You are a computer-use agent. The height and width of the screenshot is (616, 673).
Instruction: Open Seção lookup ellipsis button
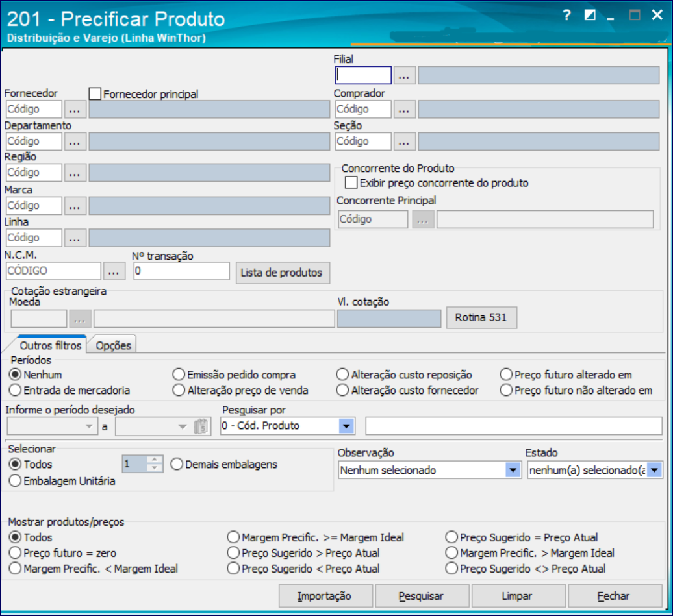pyautogui.click(x=404, y=142)
